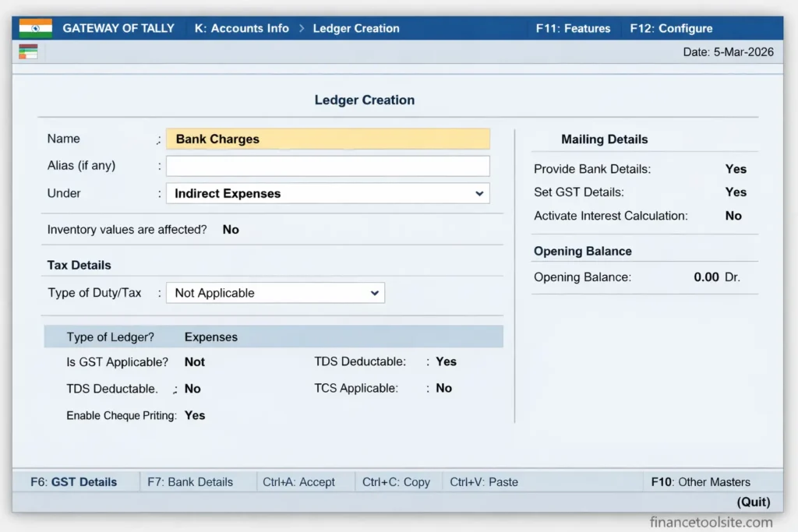Image resolution: width=798 pixels, height=532 pixels.
Task: Click the Indian flag icon in the title bar
Action: tap(34, 27)
